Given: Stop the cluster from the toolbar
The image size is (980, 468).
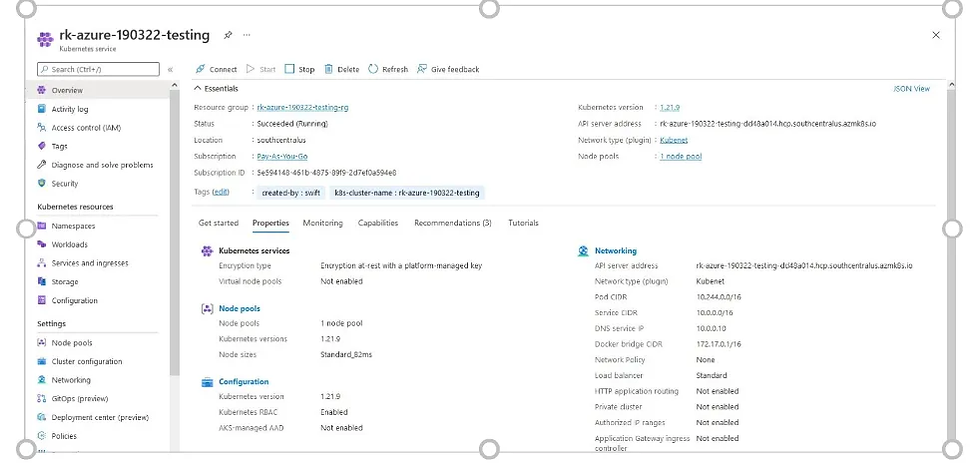Looking at the screenshot, I should tap(300, 69).
